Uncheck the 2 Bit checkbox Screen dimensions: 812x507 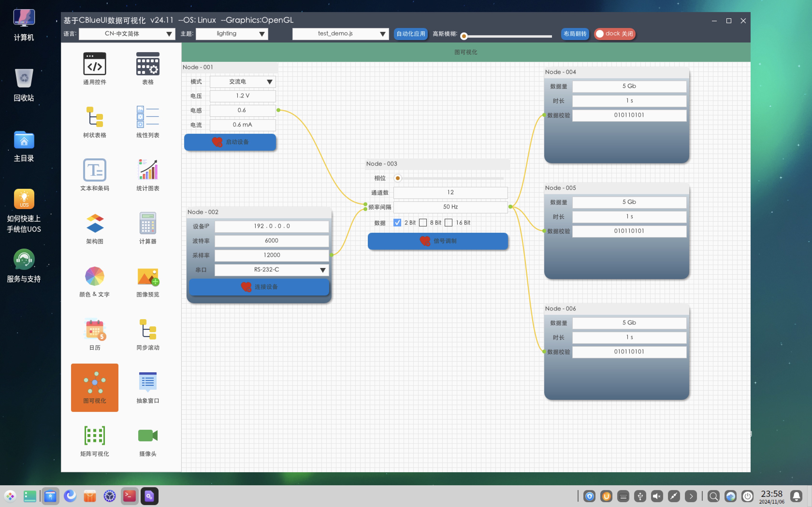397,223
